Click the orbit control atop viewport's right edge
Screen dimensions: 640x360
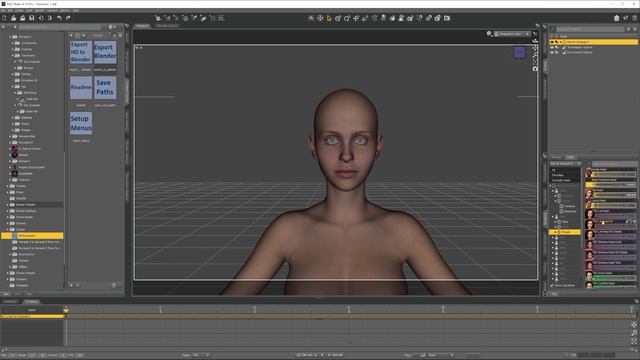pyautogui.click(x=535, y=41)
